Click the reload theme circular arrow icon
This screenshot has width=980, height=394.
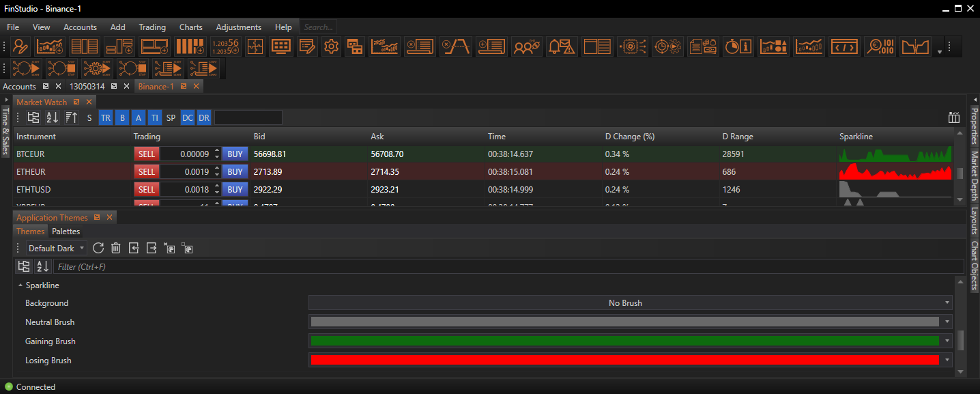coord(98,249)
